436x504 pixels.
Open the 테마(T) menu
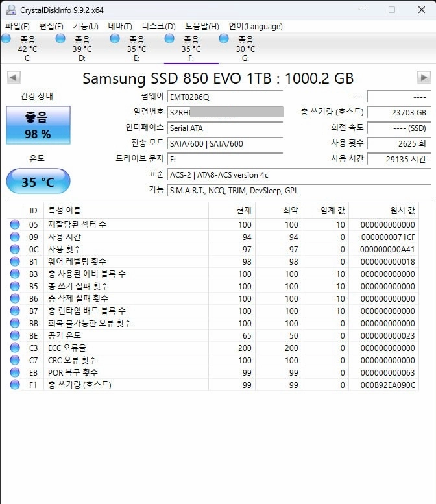(120, 27)
